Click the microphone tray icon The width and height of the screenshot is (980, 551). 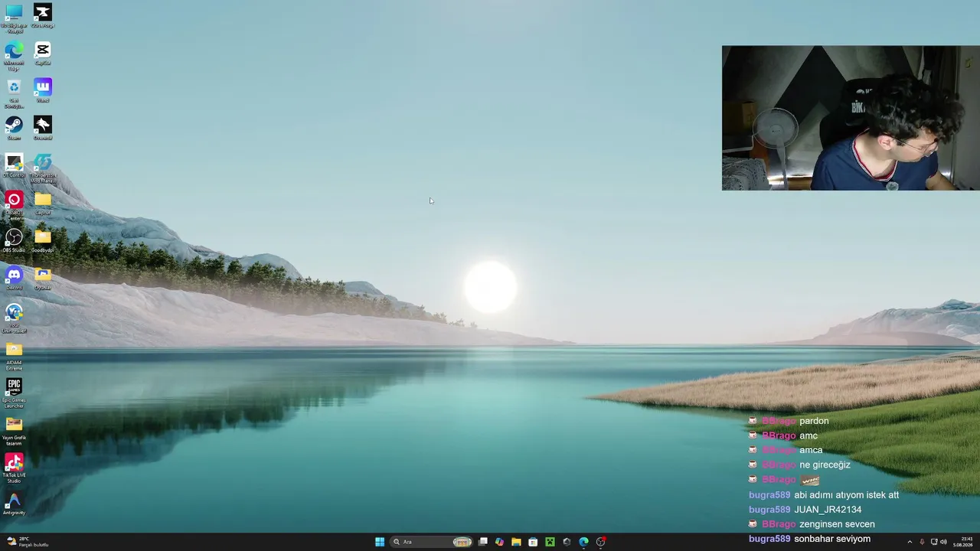coord(922,542)
